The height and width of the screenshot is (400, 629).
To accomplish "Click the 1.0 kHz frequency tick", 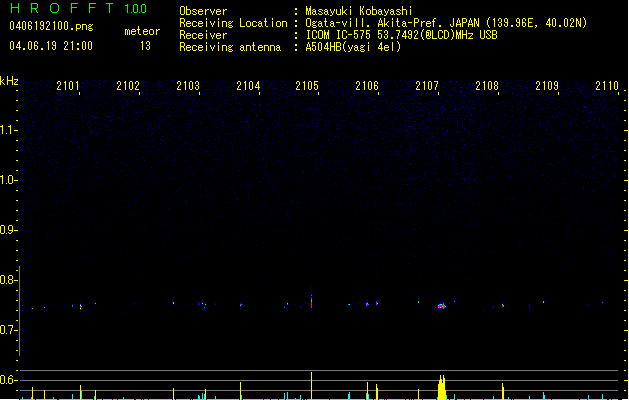I will 8,180.
